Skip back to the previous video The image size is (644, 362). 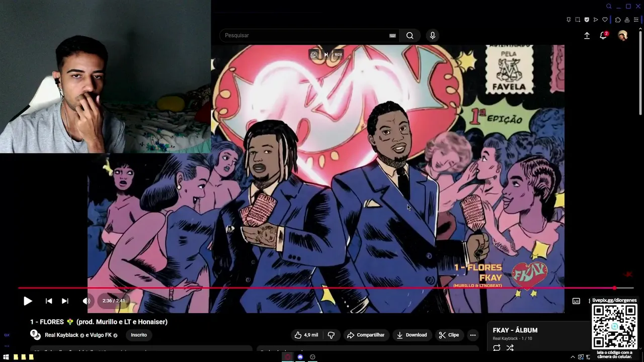[49, 301]
